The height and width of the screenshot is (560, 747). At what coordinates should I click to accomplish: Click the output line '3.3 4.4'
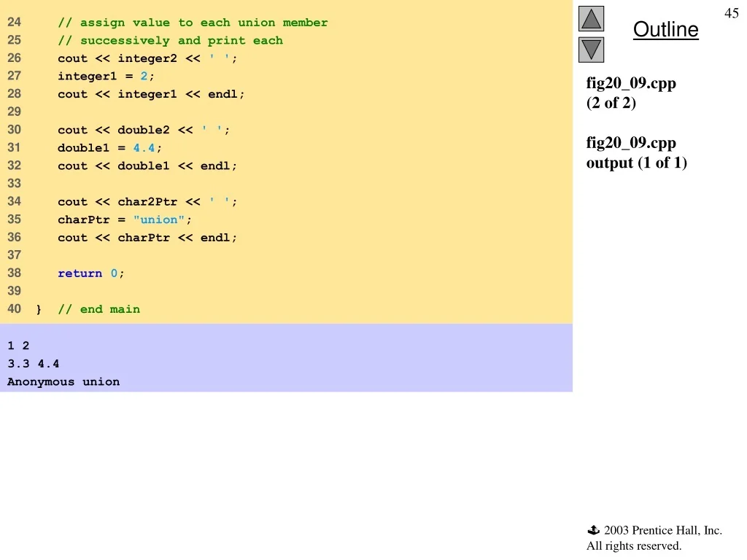34,364
